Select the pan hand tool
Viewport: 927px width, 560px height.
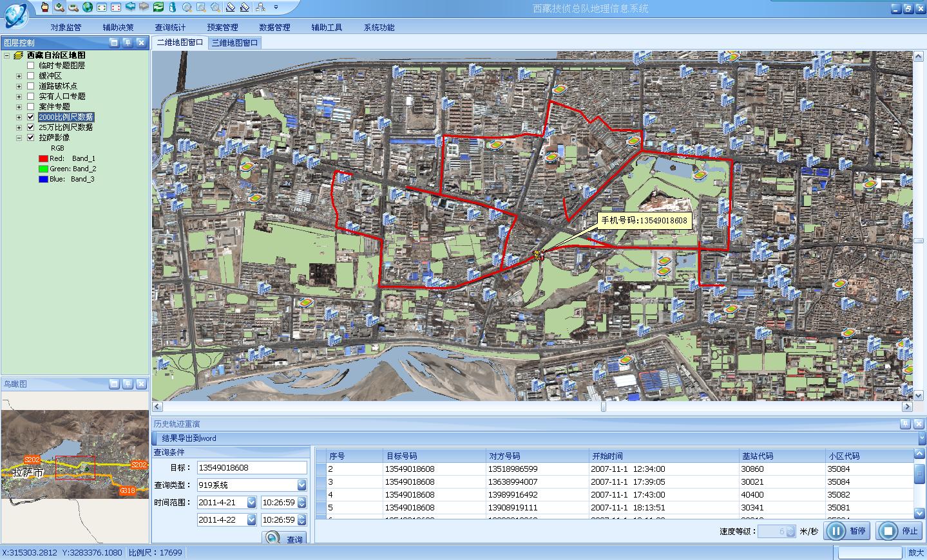point(44,7)
